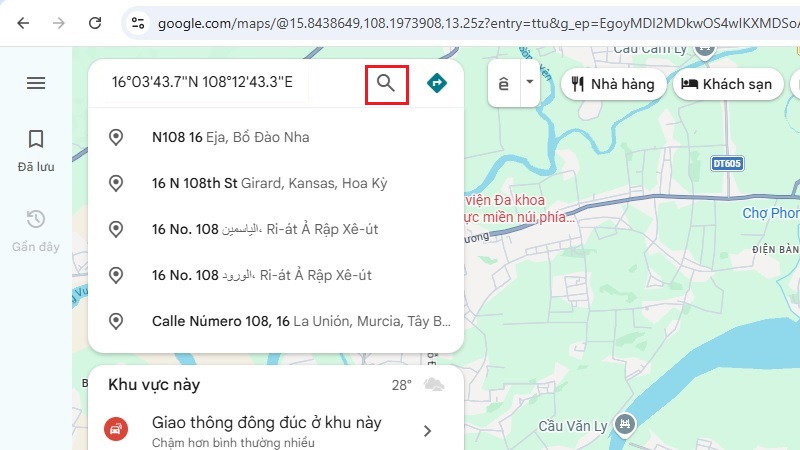
Task: Click the Cầu Cẩm Lý bridge marker
Action: 705,51
